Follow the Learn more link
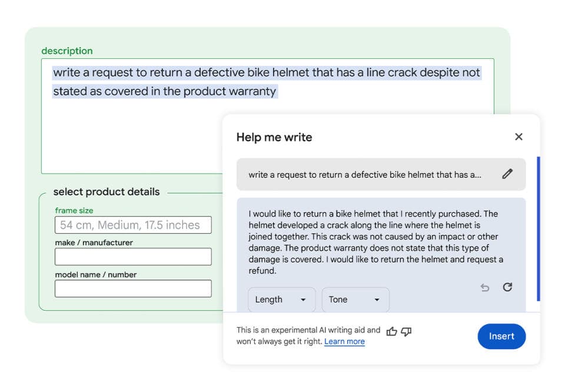This screenshot has width=565, height=392. 344,341
